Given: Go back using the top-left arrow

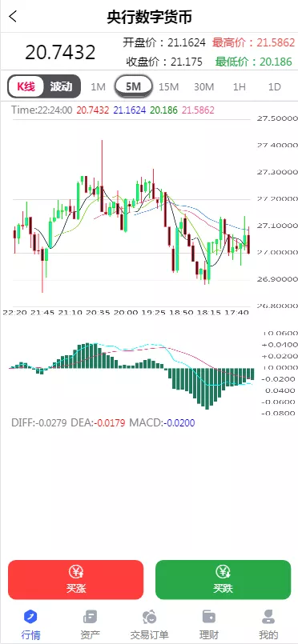Looking at the screenshot, I should coord(13,17).
